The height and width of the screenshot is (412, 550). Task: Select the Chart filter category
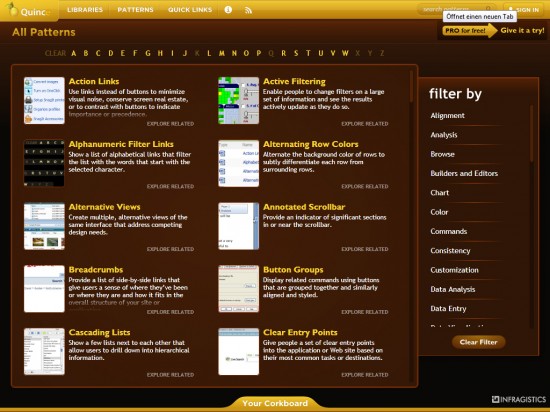(440, 193)
